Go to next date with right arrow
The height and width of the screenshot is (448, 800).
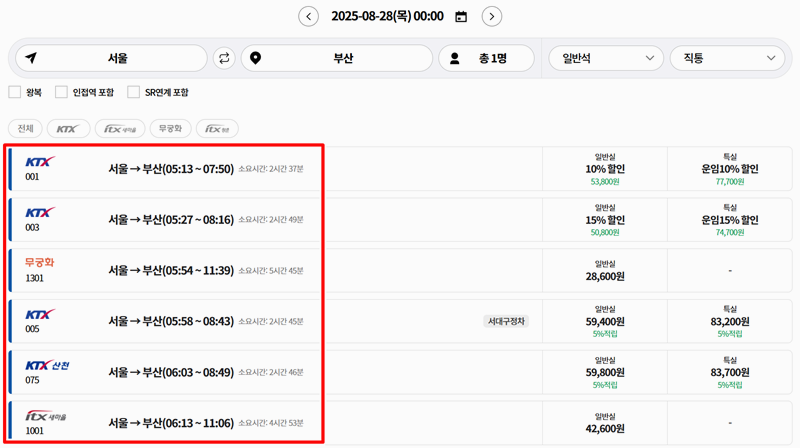click(x=492, y=16)
